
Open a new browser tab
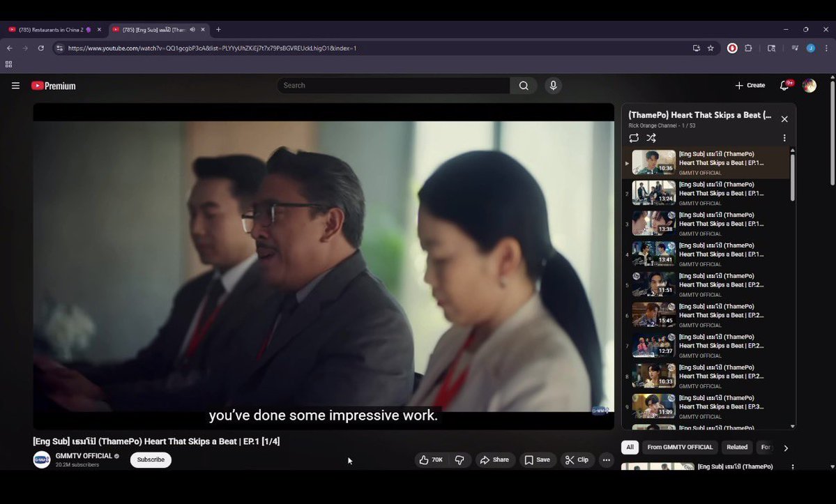point(218,30)
